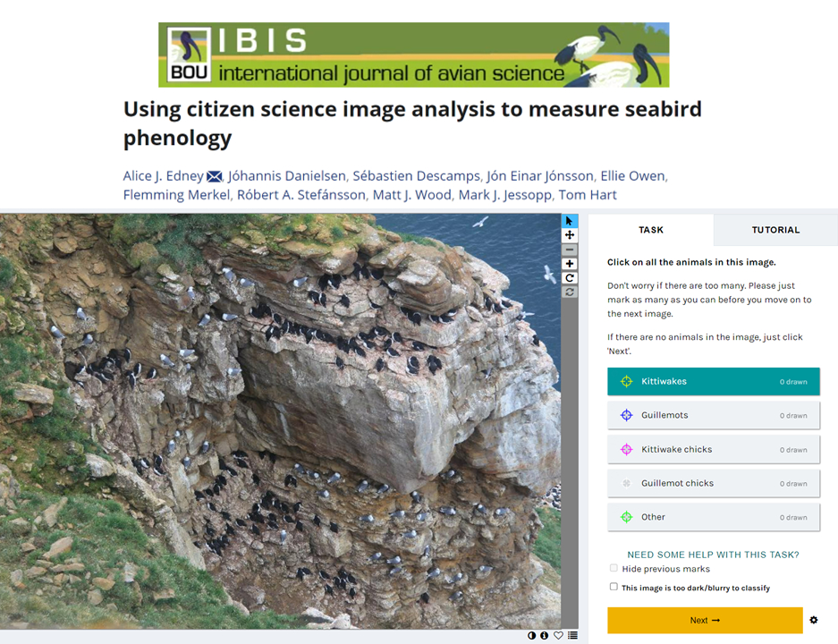838x644 pixels.
Task: Check the Hide previous marks checkbox
Action: pos(614,569)
